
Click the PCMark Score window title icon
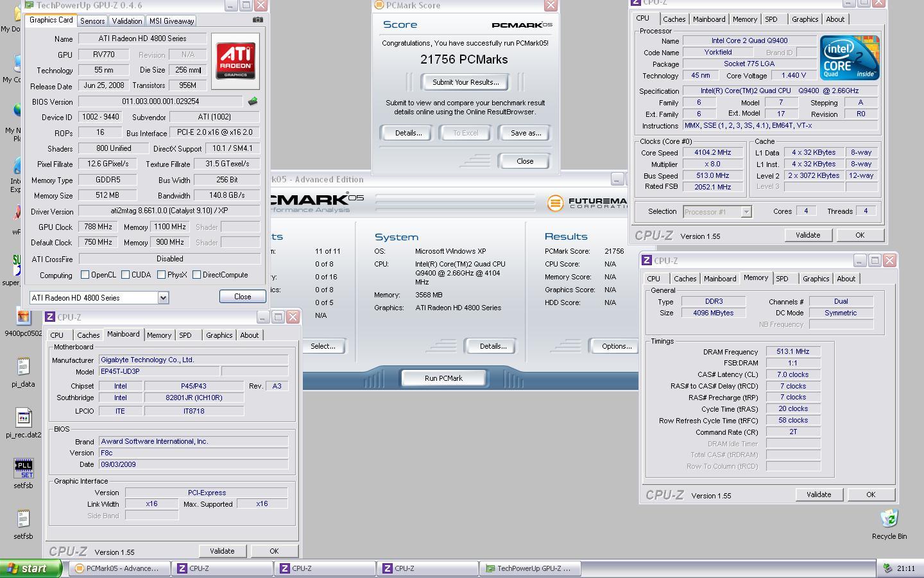pyautogui.click(x=379, y=5)
